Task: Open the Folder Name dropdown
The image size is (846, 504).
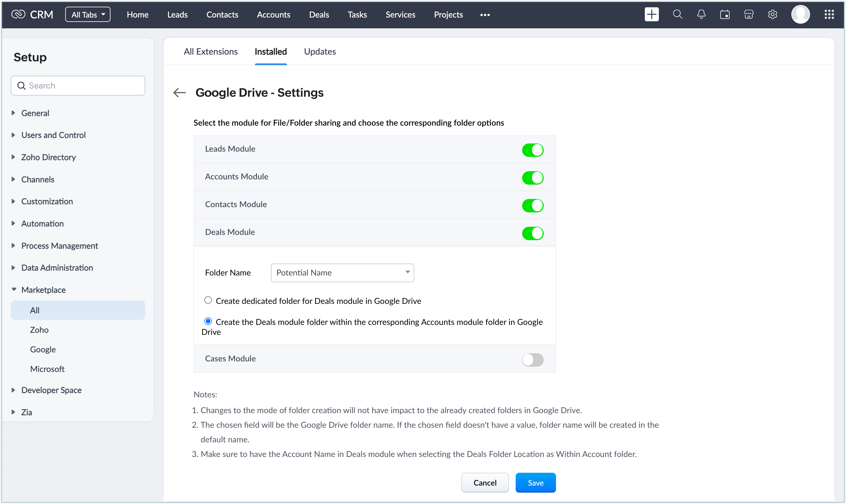Action: pos(342,273)
